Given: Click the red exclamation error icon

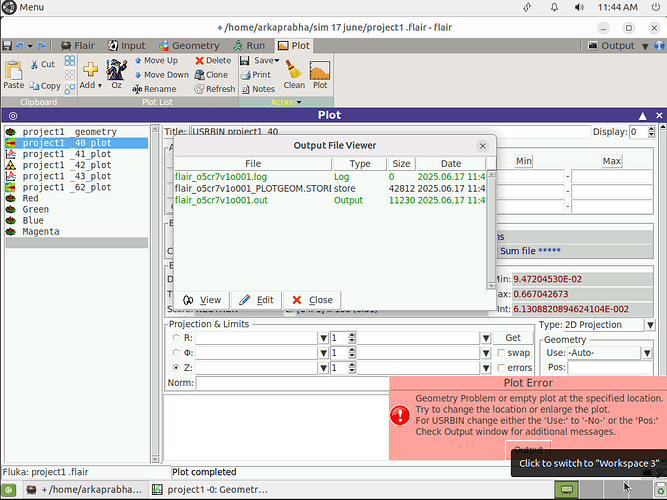Looking at the screenshot, I should coord(400,415).
